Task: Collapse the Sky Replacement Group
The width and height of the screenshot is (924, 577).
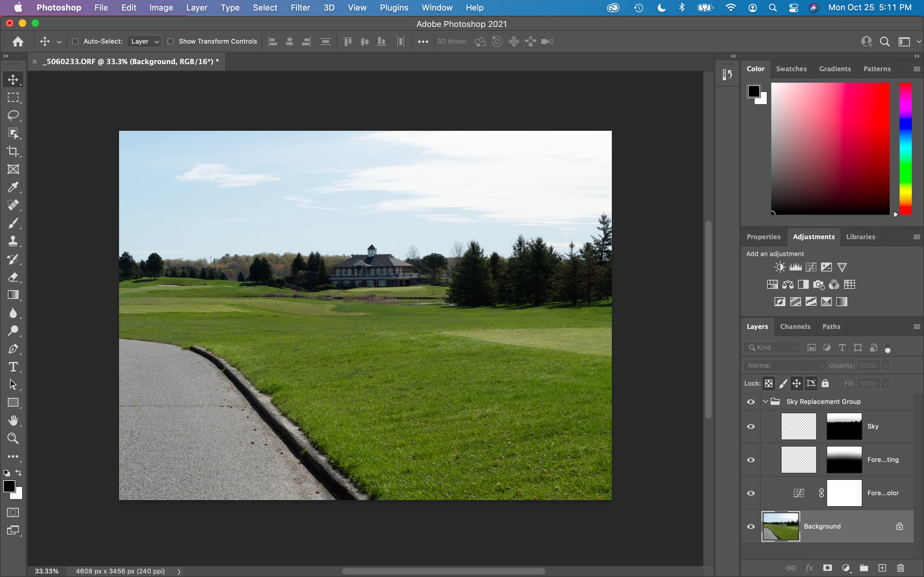Action: point(765,401)
